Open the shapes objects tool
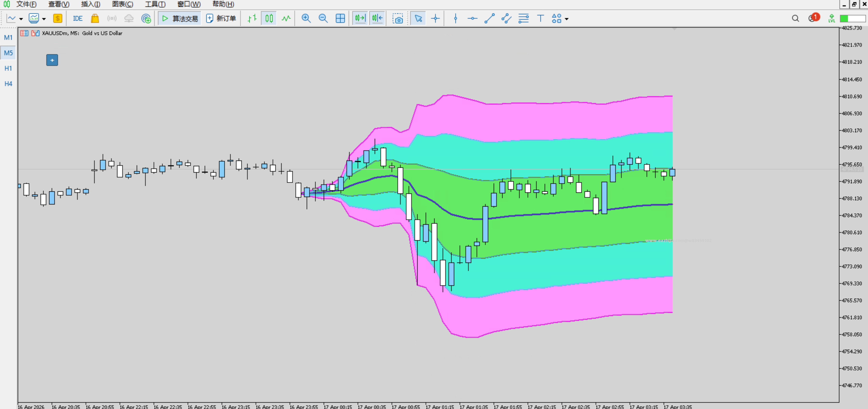The height and width of the screenshot is (409, 868). pyautogui.click(x=557, y=18)
